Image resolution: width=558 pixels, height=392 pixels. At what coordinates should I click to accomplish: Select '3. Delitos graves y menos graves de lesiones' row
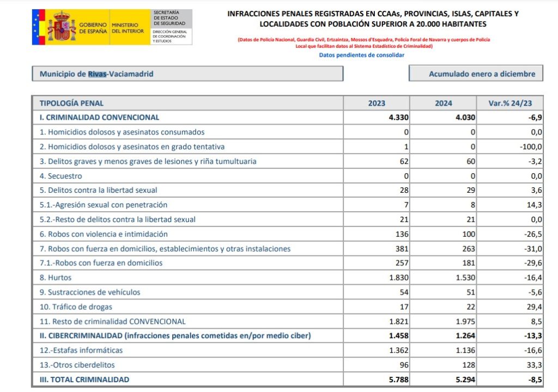pyautogui.click(x=288, y=161)
